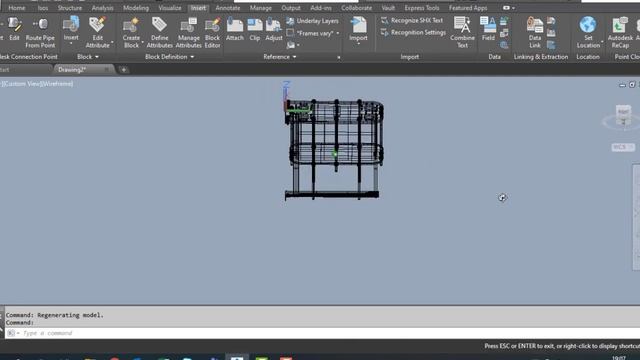Click the Import file icon
Image resolution: width=640 pixels, height=360 pixels.
pos(358,25)
